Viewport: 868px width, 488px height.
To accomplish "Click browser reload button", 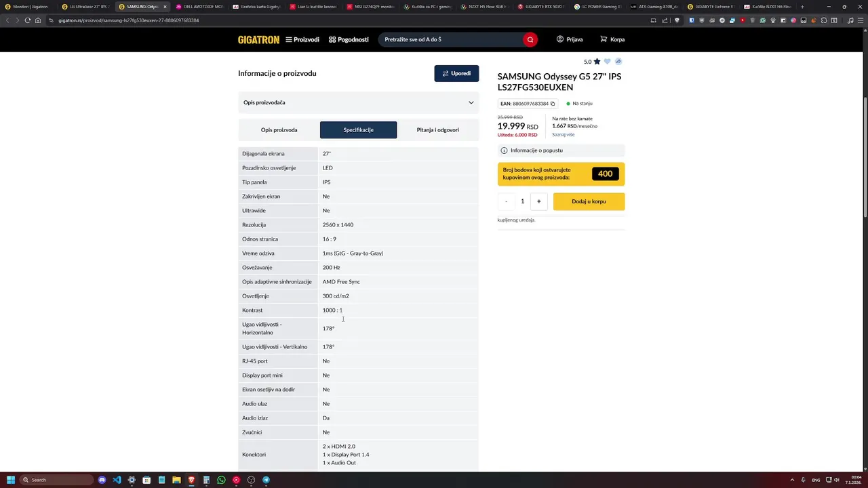I will tap(27, 20).
